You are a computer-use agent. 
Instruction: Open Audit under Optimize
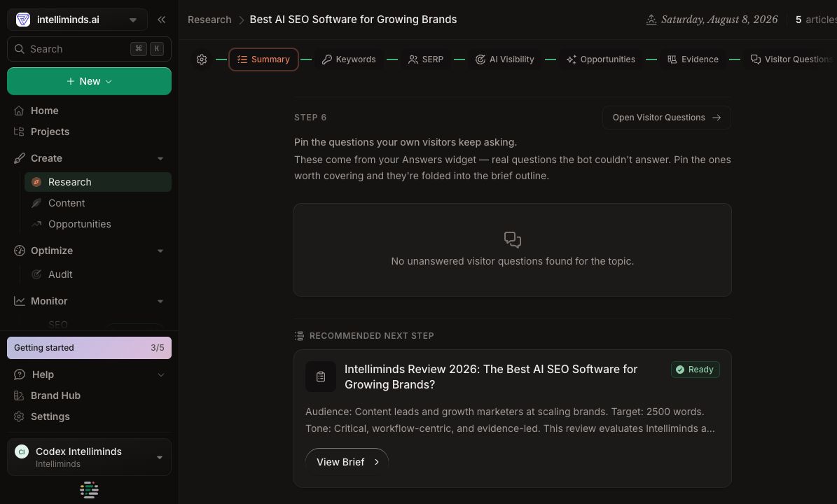coord(60,274)
